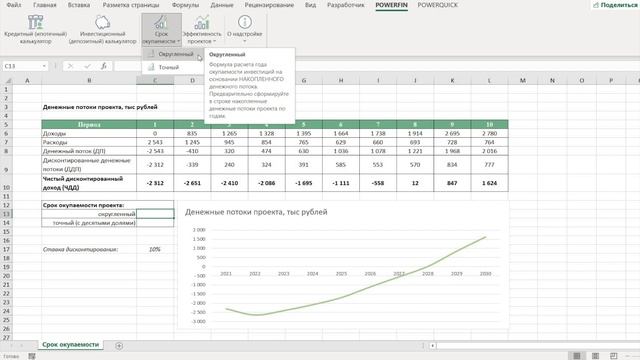Click the Поделиться share button

[615, 5]
